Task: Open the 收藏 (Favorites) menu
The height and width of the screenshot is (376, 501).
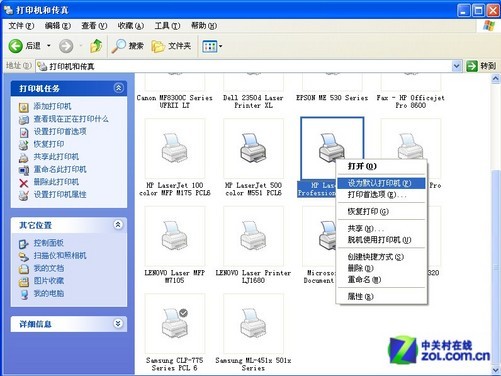Action: coord(131,26)
